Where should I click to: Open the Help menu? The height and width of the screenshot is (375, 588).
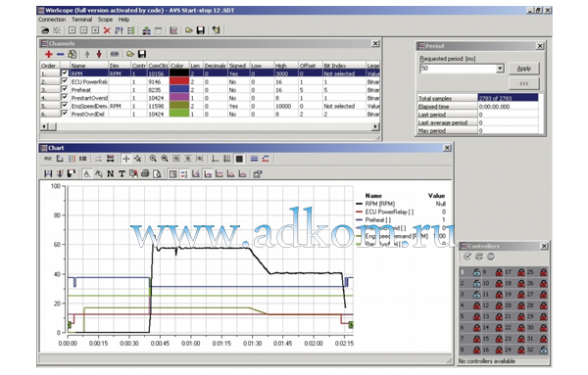point(123,20)
